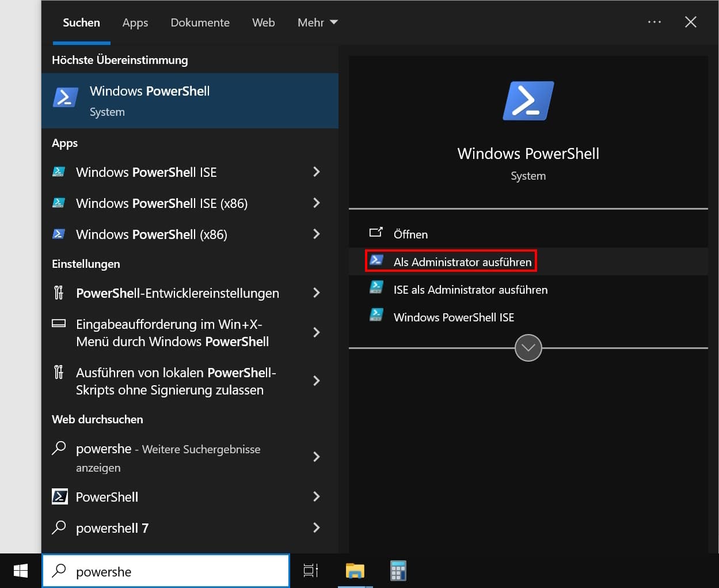Viewport: 719px width, 588px height.
Task: Open the three-dots options menu
Action: [655, 22]
